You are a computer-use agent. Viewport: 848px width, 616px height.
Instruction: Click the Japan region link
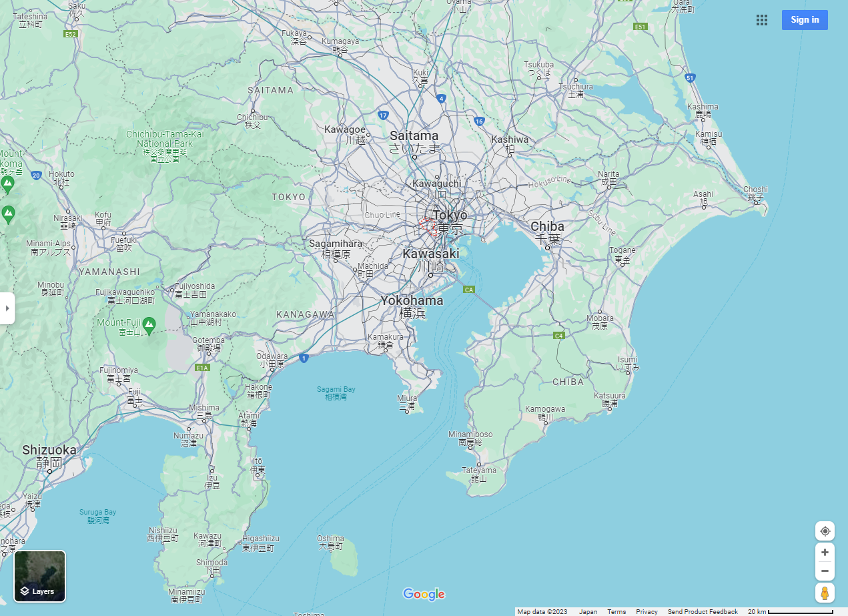point(588,612)
